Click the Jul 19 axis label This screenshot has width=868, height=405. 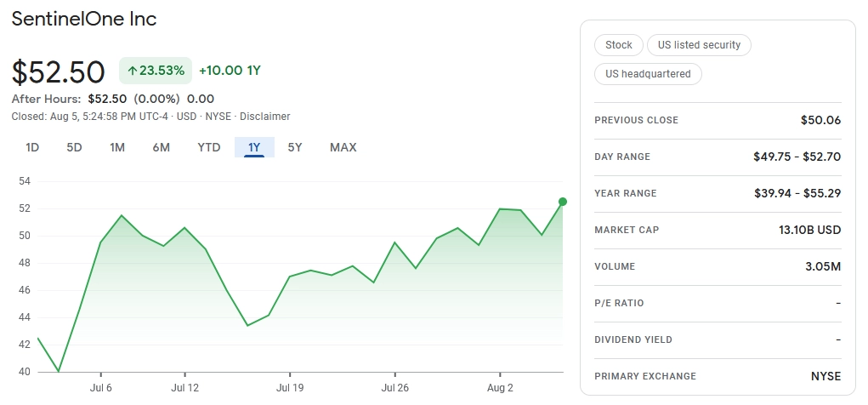(x=290, y=388)
